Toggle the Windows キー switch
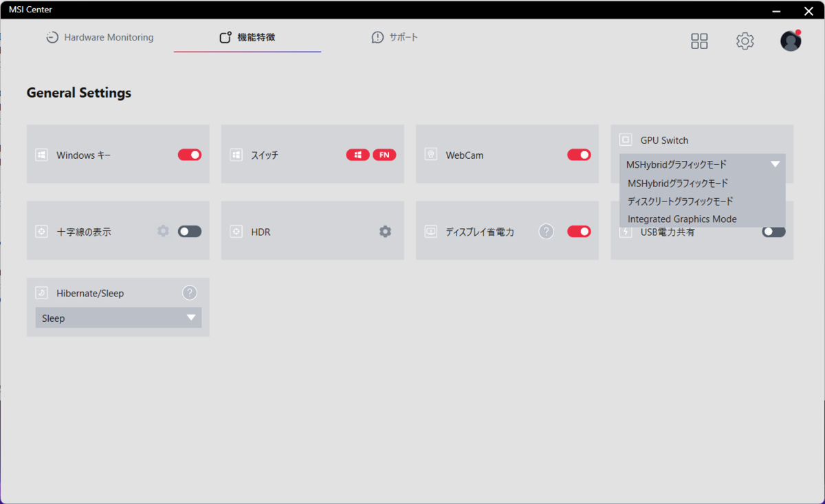 (x=190, y=155)
